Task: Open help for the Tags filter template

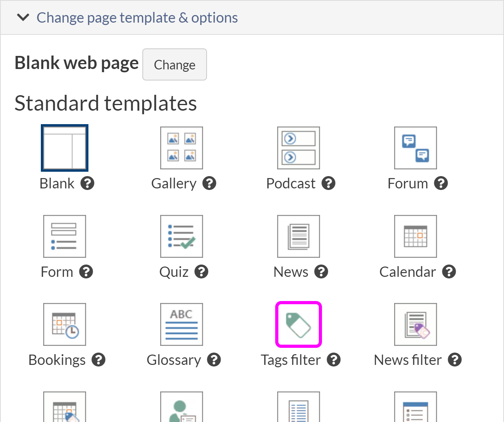Action: click(x=333, y=359)
